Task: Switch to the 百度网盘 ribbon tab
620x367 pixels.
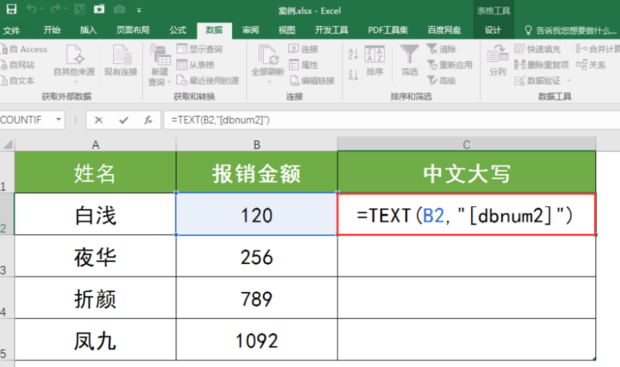Action: point(444,30)
